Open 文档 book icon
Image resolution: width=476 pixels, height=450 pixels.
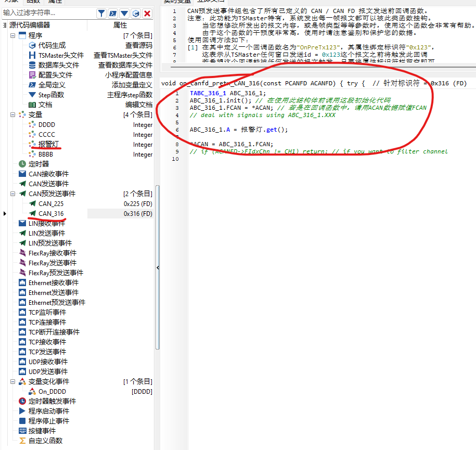point(32,105)
